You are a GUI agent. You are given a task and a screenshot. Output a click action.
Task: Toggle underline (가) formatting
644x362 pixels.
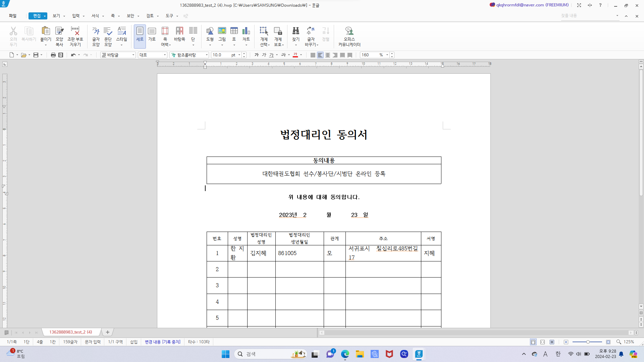[271, 55]
